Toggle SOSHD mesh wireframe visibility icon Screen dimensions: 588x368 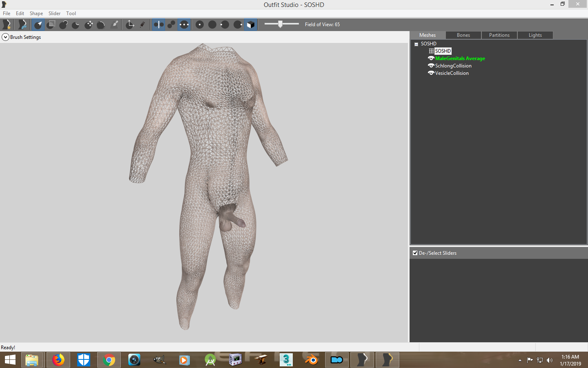click(431, 51)
